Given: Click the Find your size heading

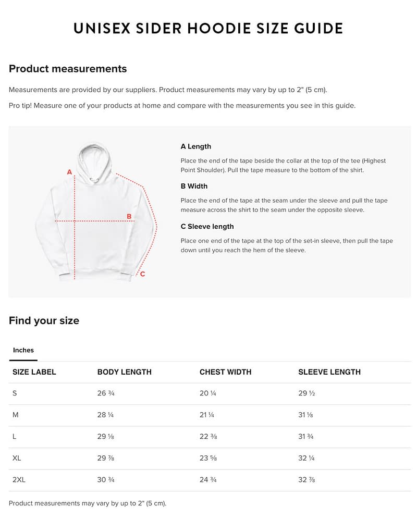Looking at the screenshot, I should click(44, 320).
